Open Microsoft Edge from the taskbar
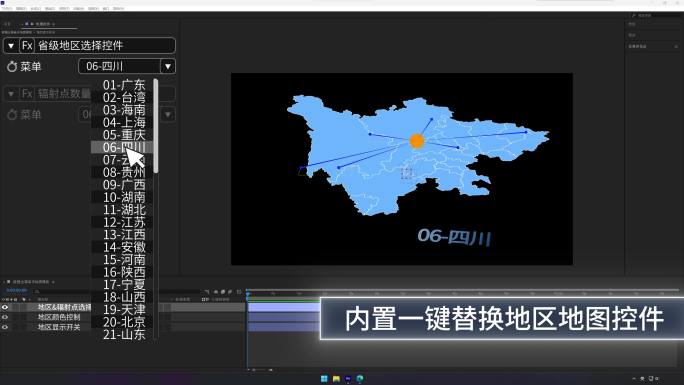Screen dimensions: 684x385 click(360, 378)
